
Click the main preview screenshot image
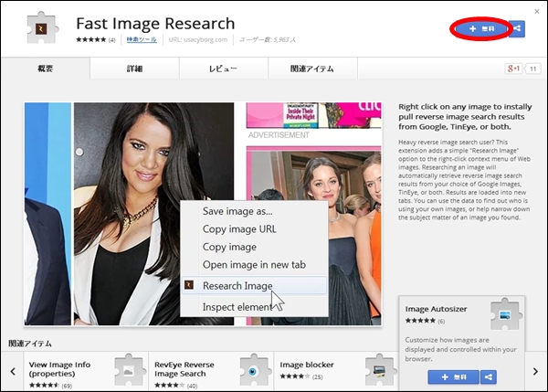click(203, 214)
